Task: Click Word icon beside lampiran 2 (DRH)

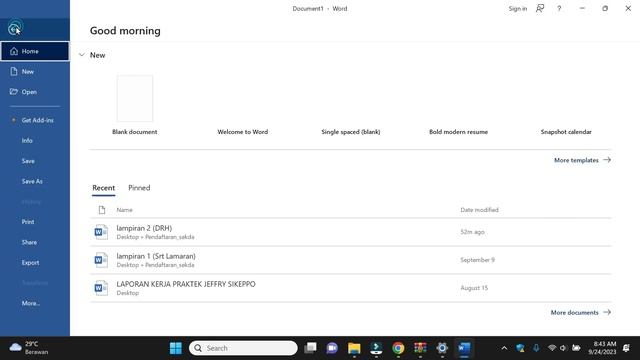Action: click(x=101, y=232)
